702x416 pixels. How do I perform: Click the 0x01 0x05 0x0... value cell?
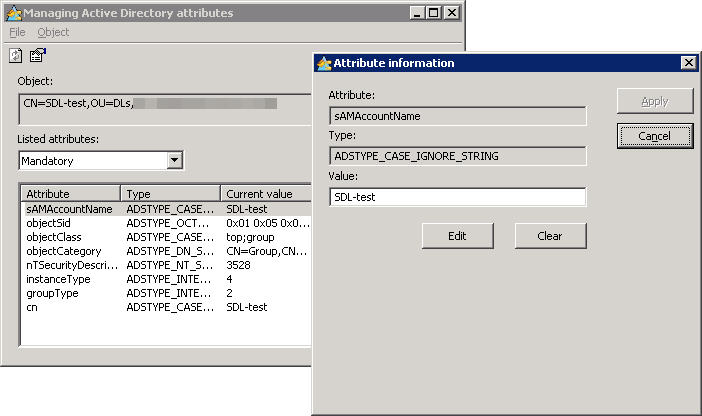268,223
